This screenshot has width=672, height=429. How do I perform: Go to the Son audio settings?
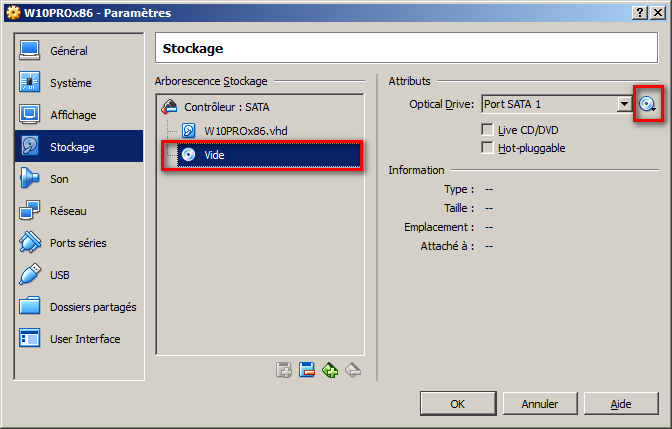[59, 179]
